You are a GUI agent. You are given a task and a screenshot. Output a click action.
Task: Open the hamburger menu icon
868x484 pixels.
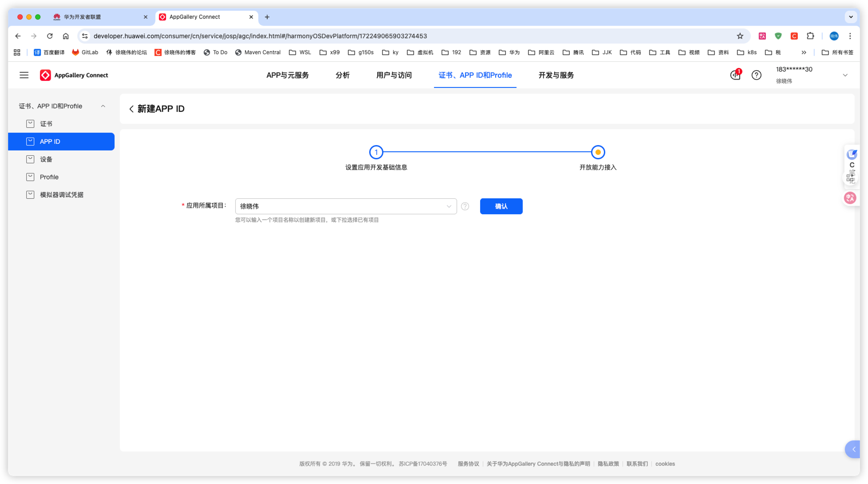(x=24, y=75)
